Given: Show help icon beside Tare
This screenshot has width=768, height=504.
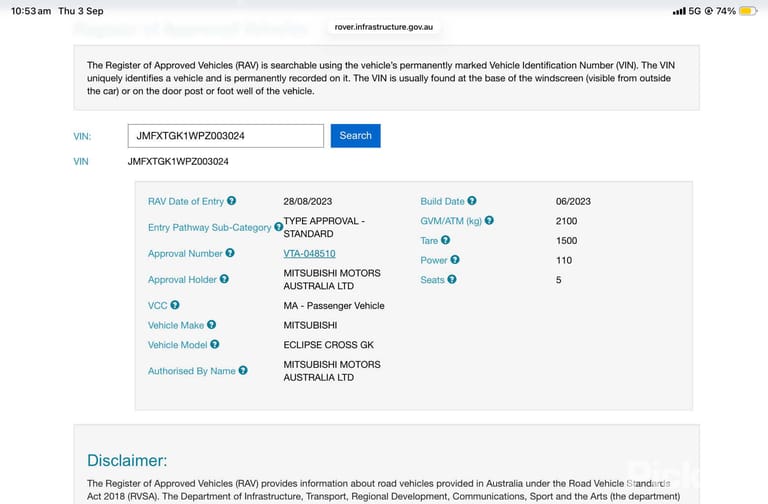Looking at the screenshot, I should tap(445, 240).
